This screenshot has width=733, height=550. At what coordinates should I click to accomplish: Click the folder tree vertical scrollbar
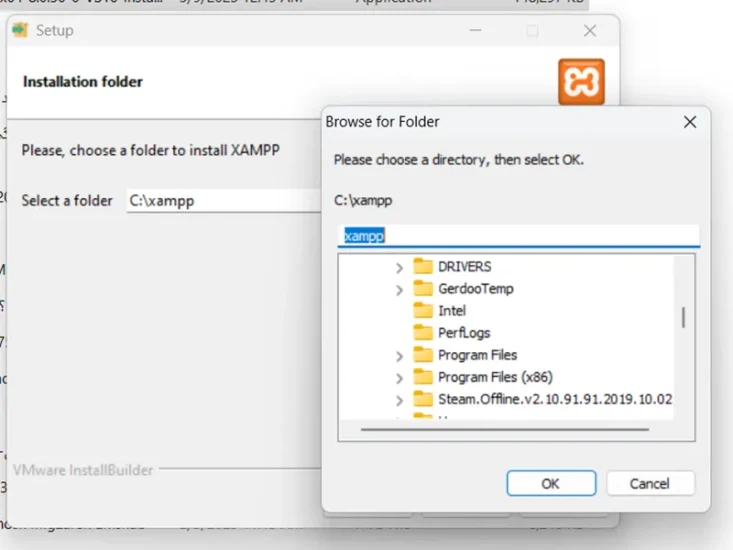point(683,336)
